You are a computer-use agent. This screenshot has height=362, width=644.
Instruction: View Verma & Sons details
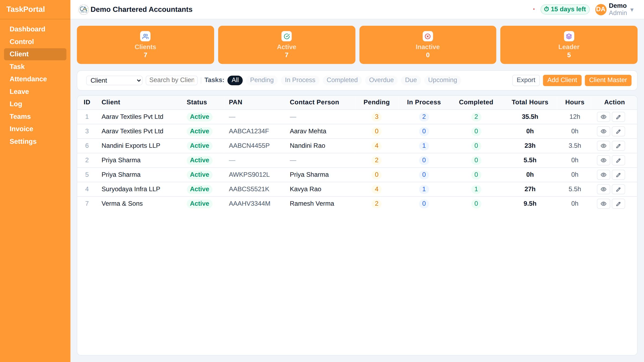pyautogui.click(x=603, y=204)
